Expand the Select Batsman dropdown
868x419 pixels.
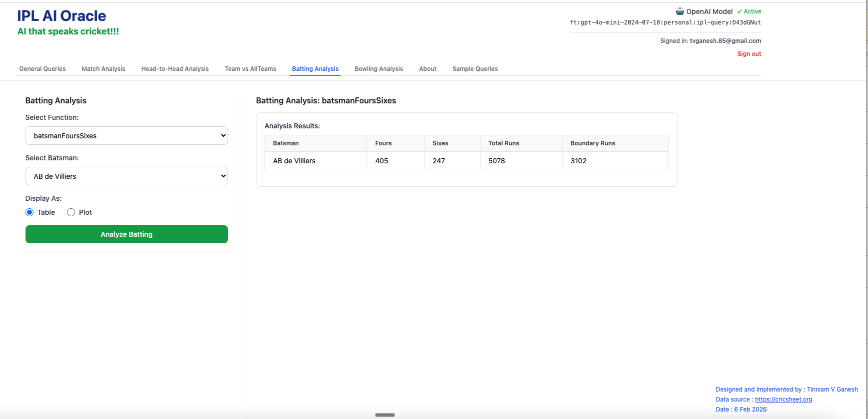(126, 176)
